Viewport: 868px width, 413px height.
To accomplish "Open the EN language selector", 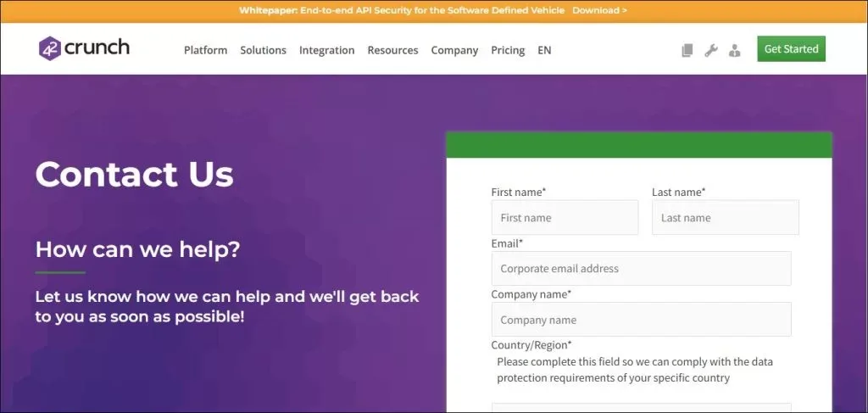I will click(544, 50).
